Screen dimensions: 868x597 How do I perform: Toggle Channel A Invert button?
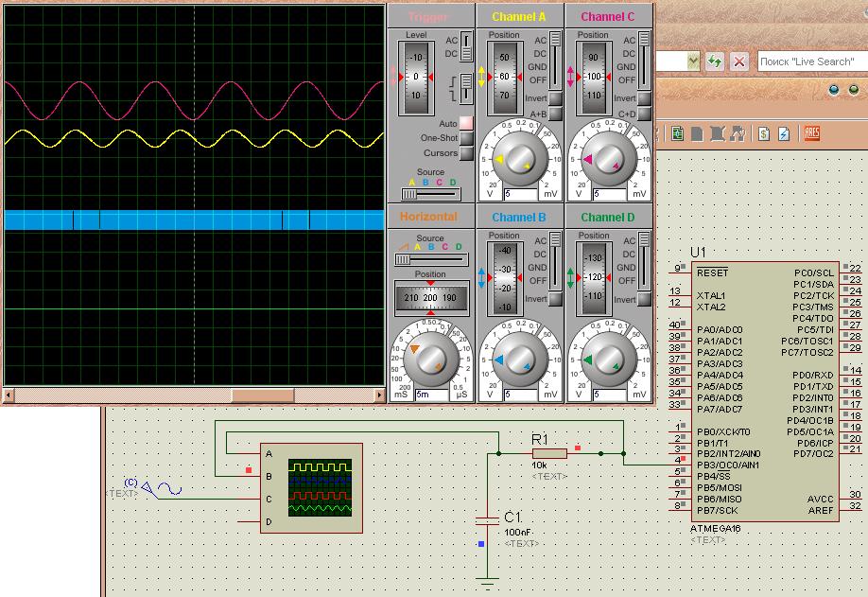pyautogui.click(x=556, y=98)
